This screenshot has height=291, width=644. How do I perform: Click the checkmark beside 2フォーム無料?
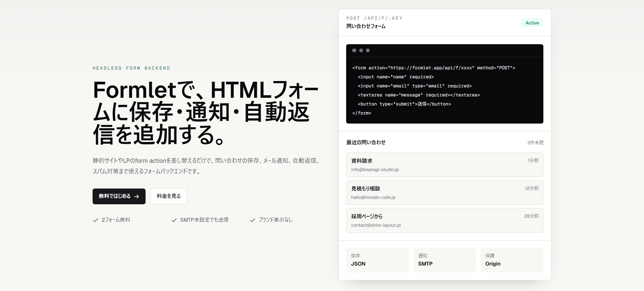click(96, 220)
